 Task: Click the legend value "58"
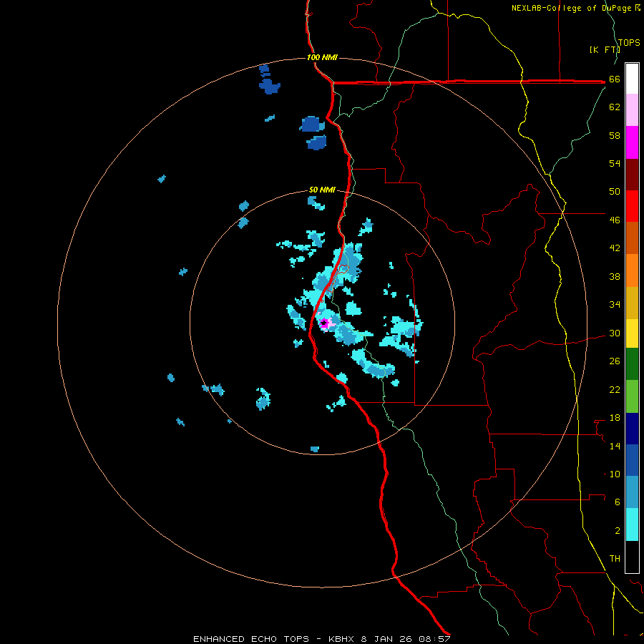pyautogui.click(x=615, y=135)
